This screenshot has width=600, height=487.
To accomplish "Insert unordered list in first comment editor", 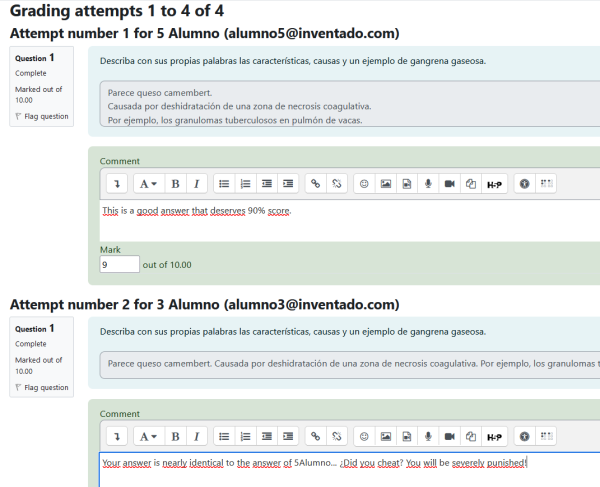I will (224, 184).
